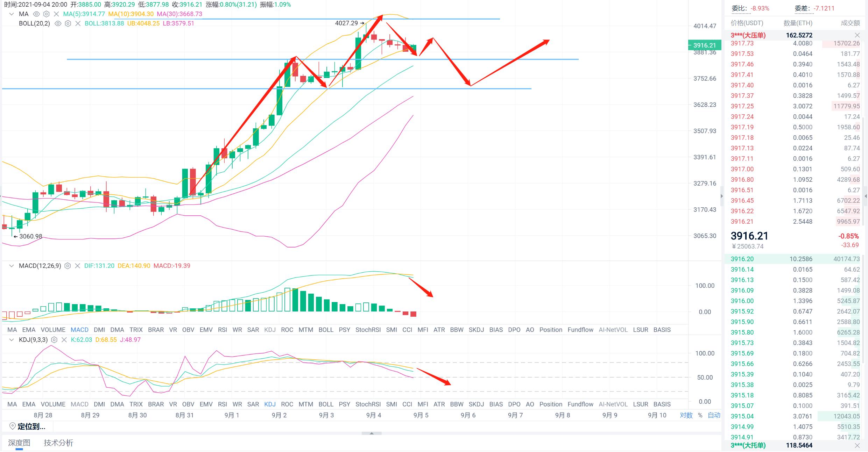Pick Fundflow in the KDJ panel indicator row

tap(580, 404)
